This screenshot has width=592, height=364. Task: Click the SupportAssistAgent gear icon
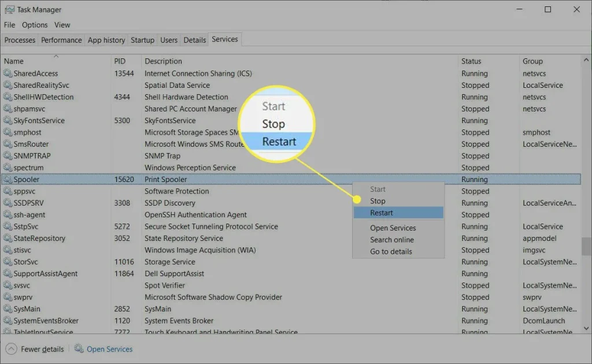[8, 273]
